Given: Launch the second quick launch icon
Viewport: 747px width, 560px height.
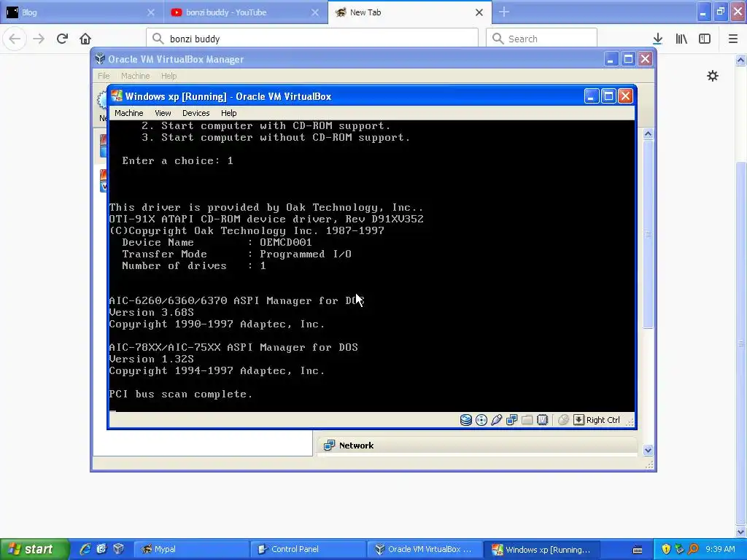Looking at the screenshot, I should [x=101, y=549].
